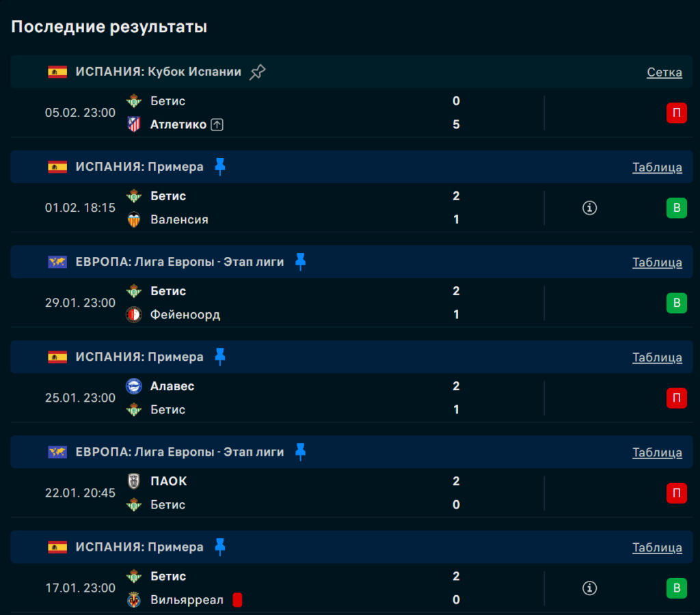
Task: Open the Сетка bracket link
Action: click(664, 72)
